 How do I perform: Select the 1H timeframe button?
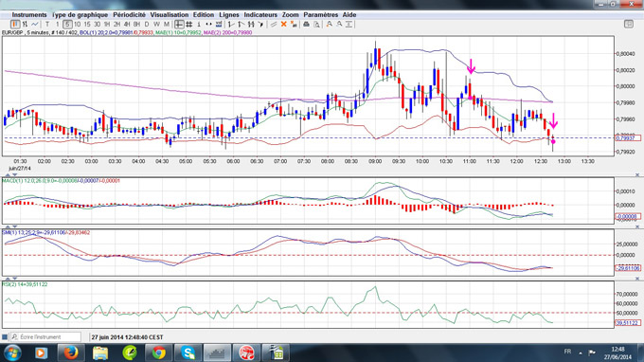107,25
